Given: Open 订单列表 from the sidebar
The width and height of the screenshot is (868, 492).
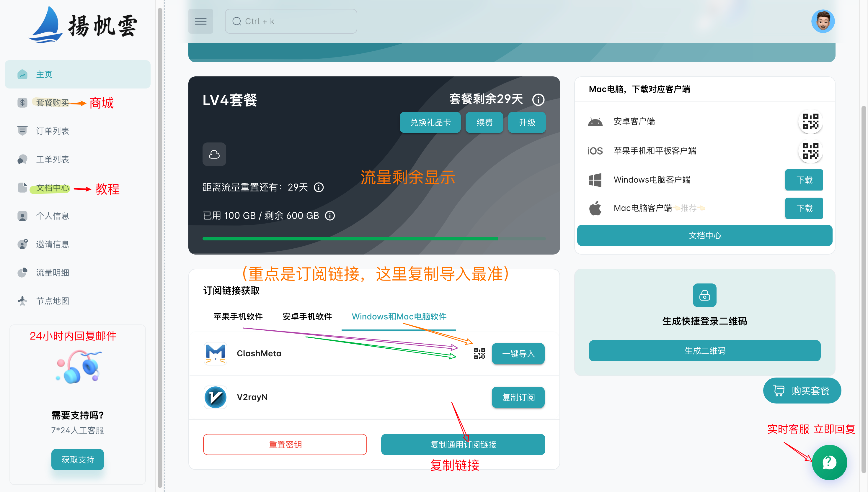Looking at the screenshot, I should tap(53, 131).
